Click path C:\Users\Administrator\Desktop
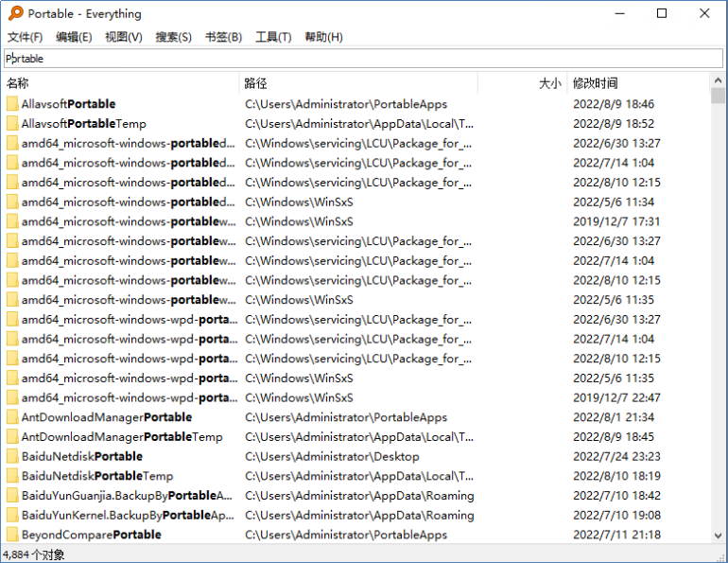This screenshot has width=728, height=563. [332, 456]
